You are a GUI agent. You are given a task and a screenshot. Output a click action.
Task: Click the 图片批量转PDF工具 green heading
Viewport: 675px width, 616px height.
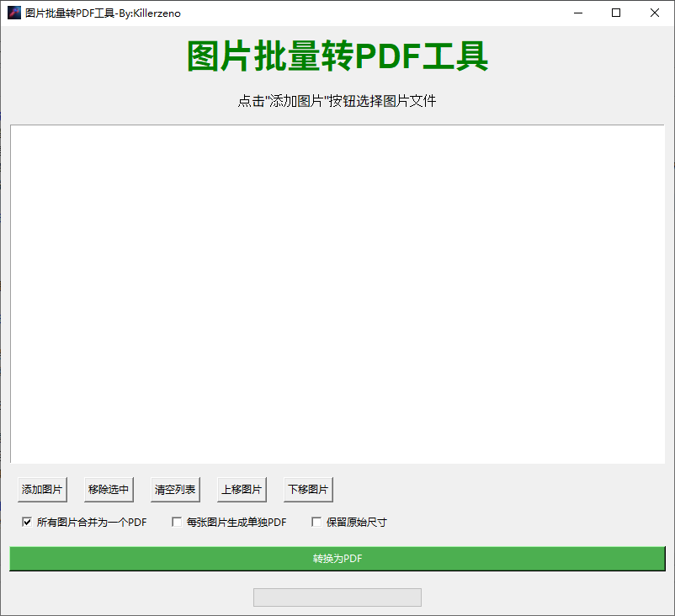click(337, 56)
